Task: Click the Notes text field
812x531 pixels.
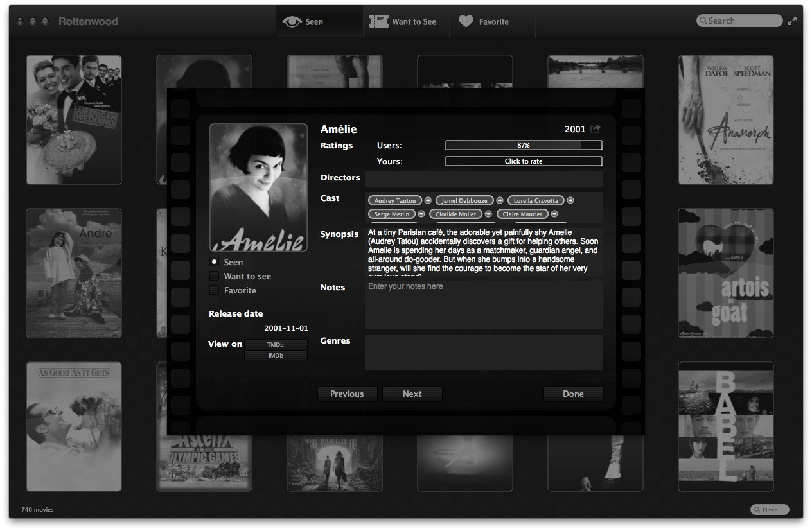Action: click(x=484, y=306)
